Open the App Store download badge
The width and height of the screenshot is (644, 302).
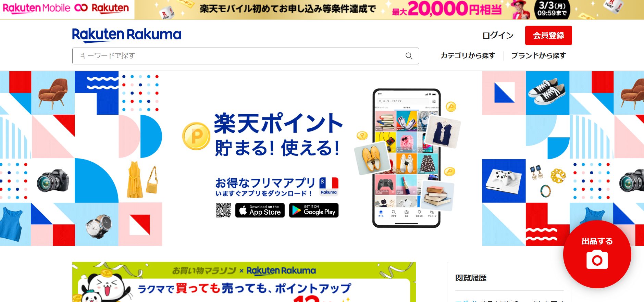(x=260, y=210)
